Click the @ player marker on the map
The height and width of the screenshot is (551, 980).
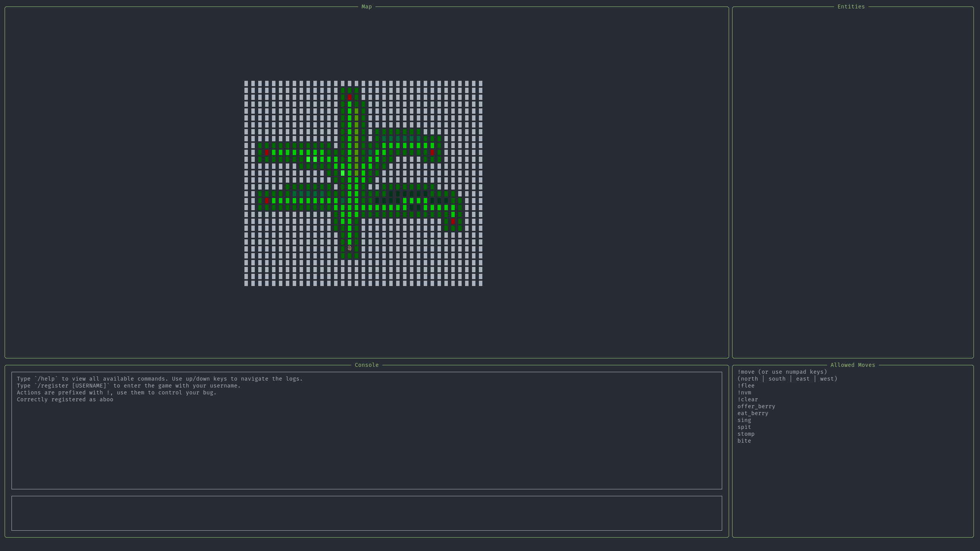349,249
